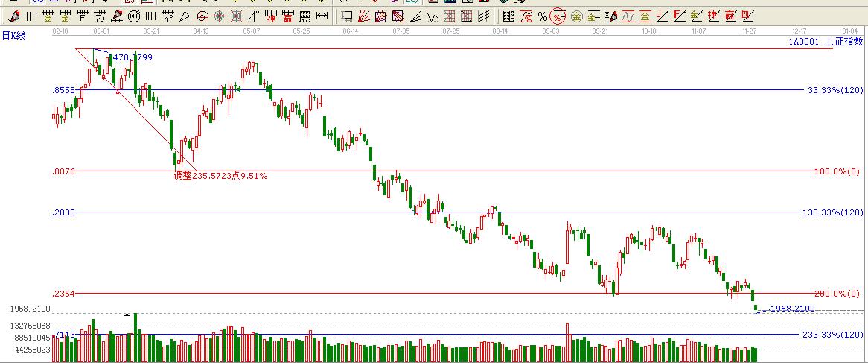Choose the n² squared-lines tool
Screen dimensions: 868x363
167,16
